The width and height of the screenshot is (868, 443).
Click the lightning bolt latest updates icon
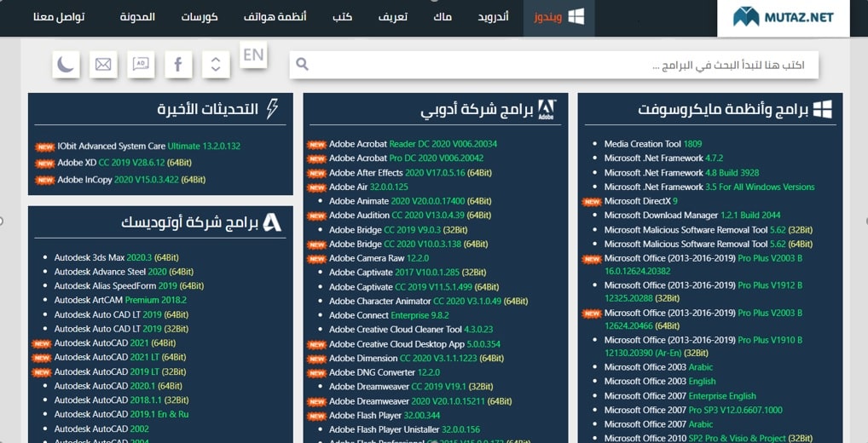[272, 109]
